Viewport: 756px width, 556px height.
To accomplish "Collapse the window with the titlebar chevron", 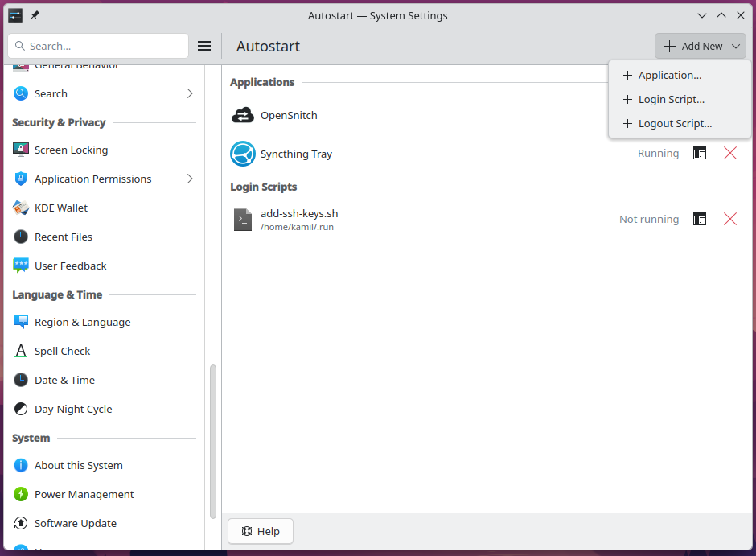I will 702,14.
